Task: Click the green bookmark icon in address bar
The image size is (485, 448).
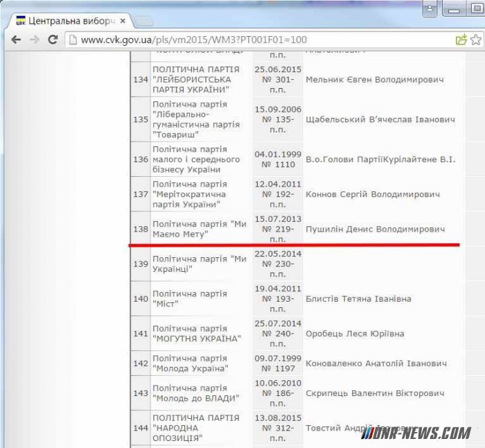Action: point(461,40)
